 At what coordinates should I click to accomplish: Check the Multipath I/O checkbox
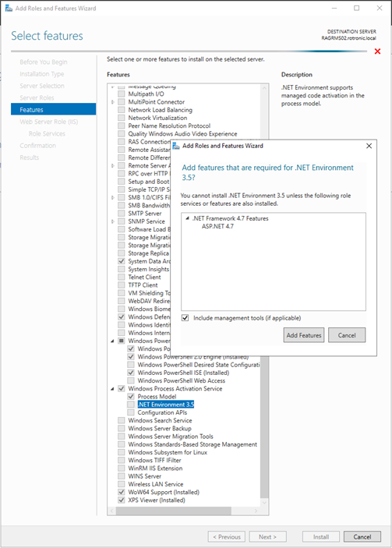(122, 94)
